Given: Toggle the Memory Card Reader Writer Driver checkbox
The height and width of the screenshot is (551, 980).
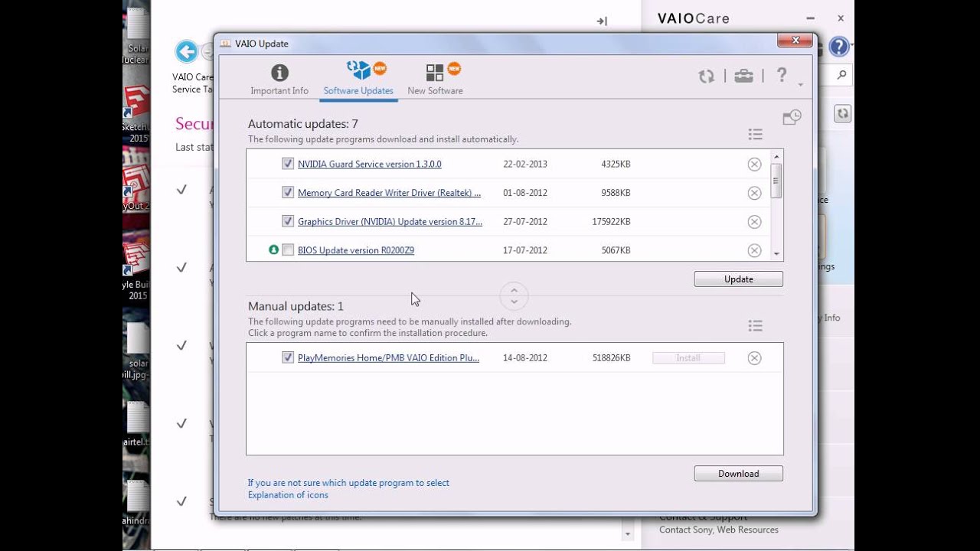Looking at the screenshot, I should (288, 192).
